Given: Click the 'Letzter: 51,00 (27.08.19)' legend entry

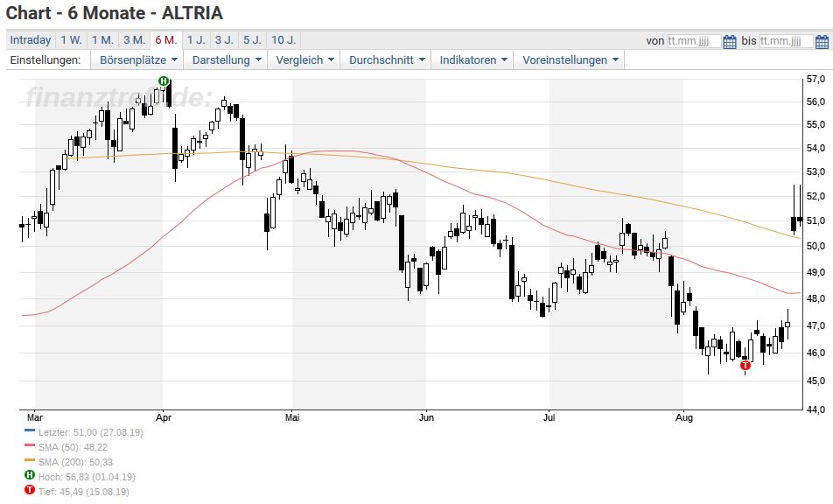Looking at the screenshot, I should (91, 432).
